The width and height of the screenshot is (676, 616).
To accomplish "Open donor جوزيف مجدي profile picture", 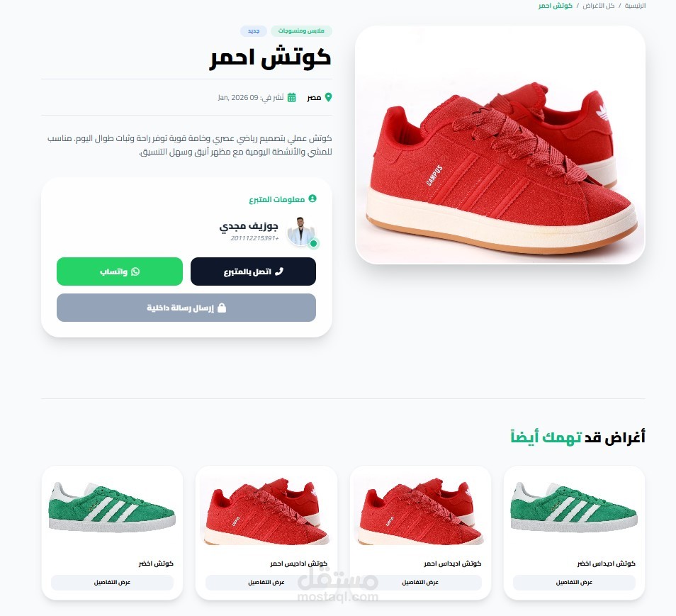I will click(x=300, y=231).
